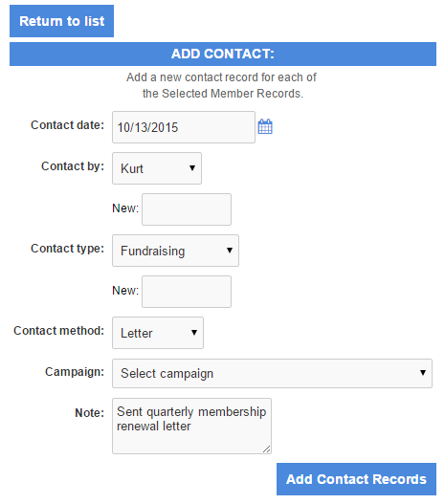Click the Contact type label
445x504 pixels.
68,249
